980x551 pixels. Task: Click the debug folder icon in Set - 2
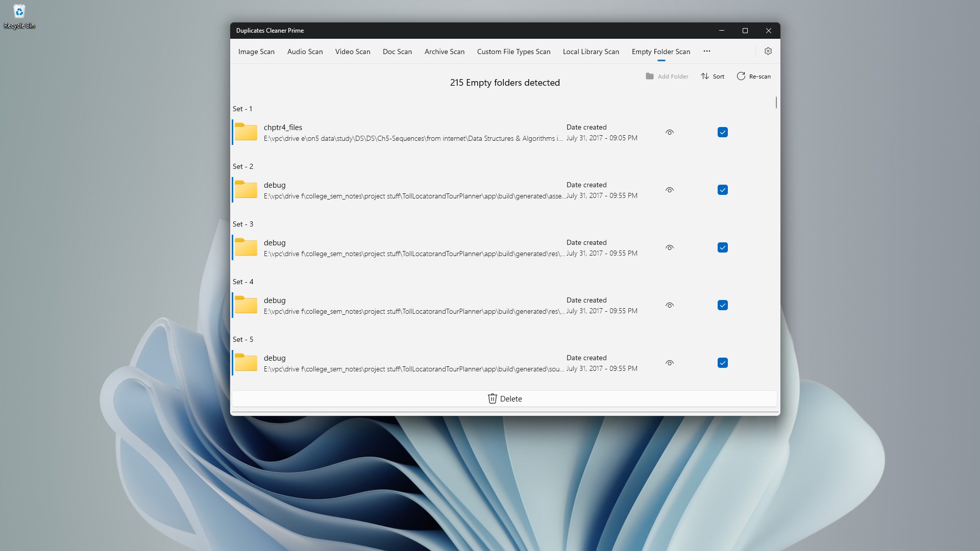(x=246, y=190)
